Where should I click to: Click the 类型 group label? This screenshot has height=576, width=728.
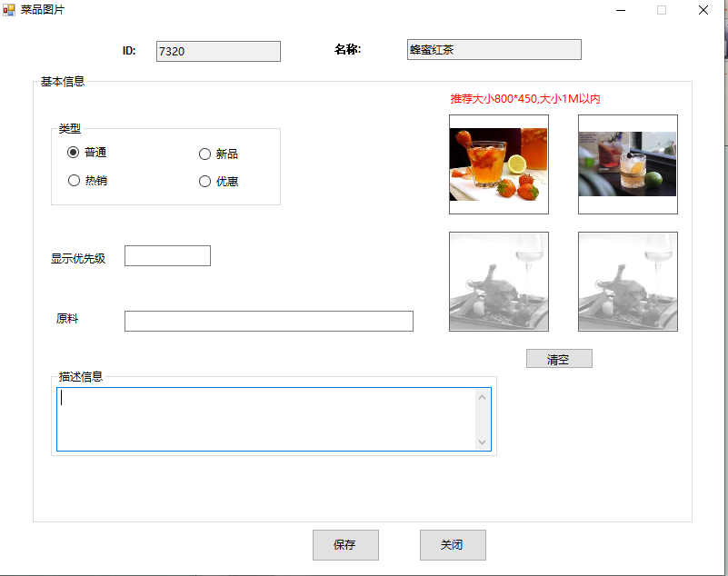(x=70, y=129)
